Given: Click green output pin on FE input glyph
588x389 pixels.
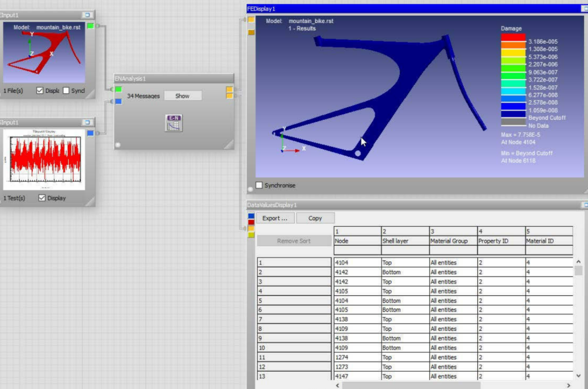Looking at the screenshot, I should click(90, 26).
